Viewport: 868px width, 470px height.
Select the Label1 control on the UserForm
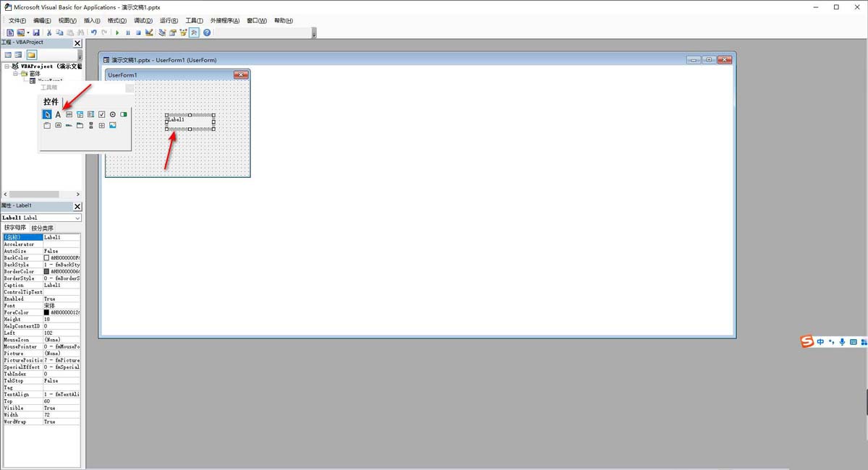click(x=190, y=121)
